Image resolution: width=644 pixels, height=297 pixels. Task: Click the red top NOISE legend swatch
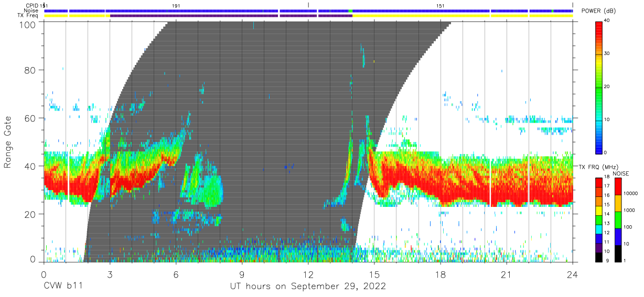point(617,185)
